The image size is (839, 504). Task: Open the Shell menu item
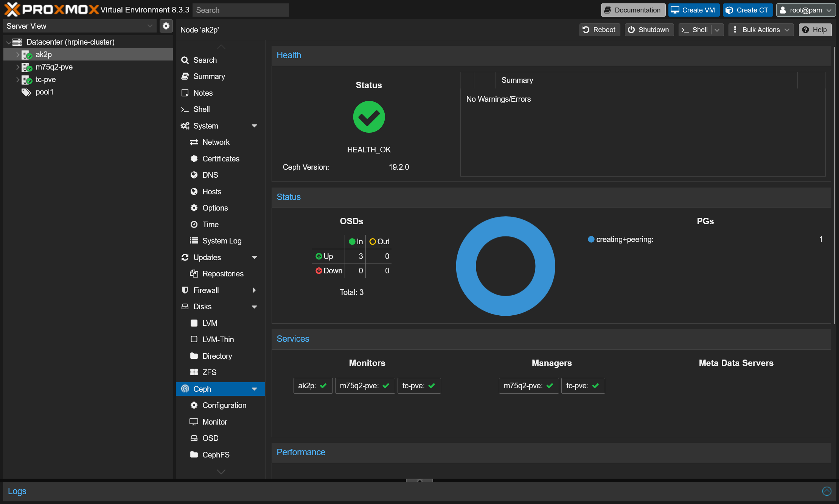221,109
